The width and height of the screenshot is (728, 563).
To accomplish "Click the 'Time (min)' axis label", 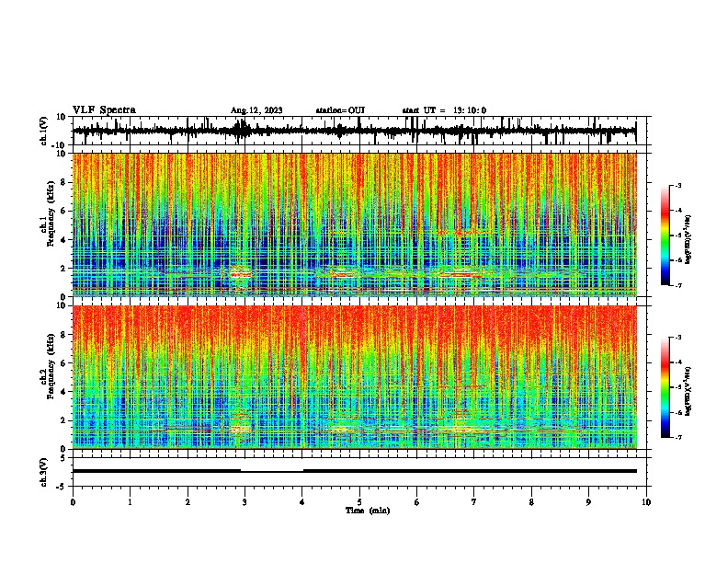I will (368, 511).
